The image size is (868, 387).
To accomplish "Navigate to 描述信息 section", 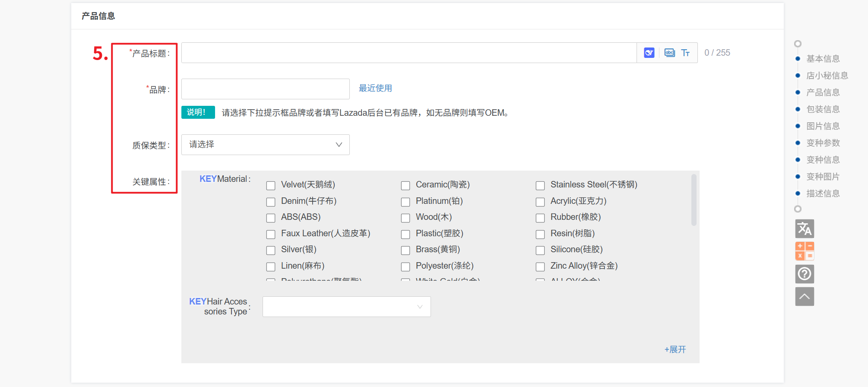I will pyautogui.click(x=823, y=193).
